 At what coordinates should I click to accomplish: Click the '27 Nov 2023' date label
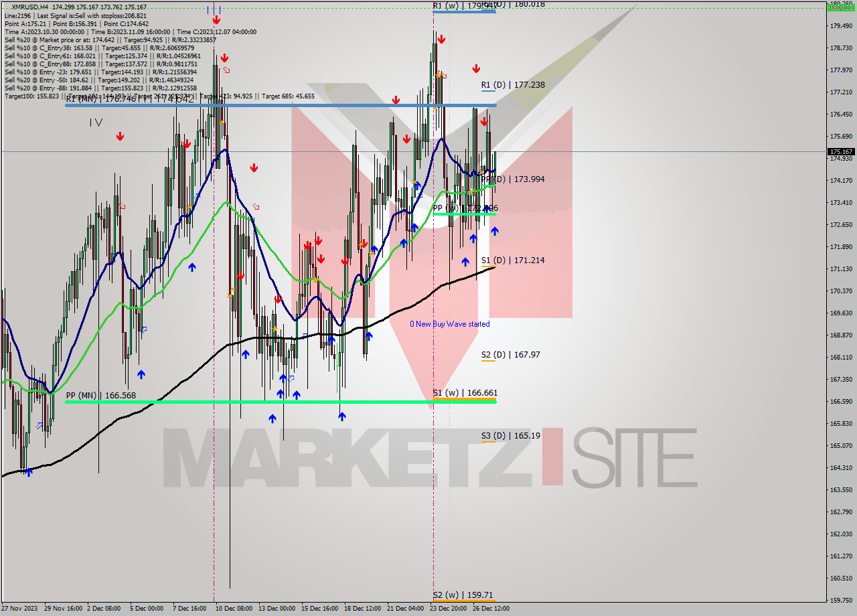(19, 609)
